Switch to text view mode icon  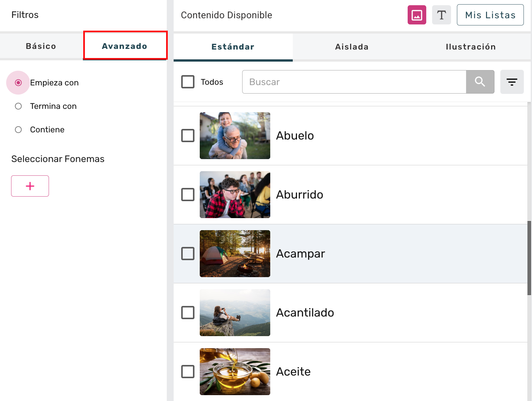442,15
